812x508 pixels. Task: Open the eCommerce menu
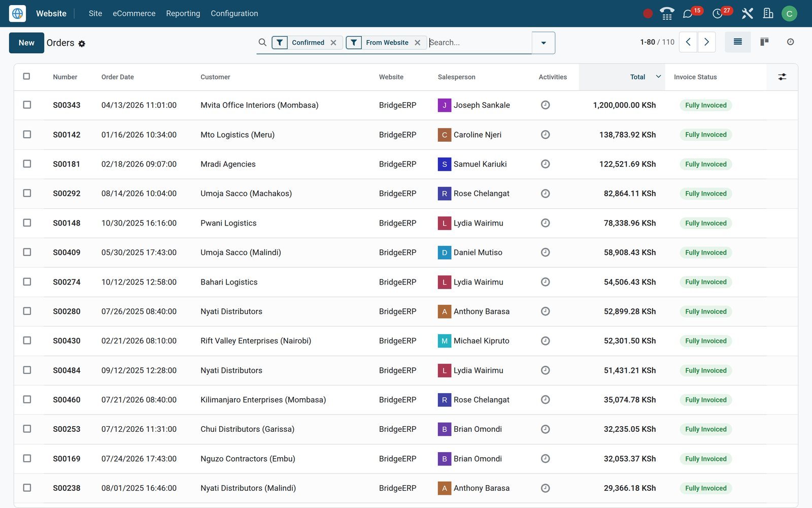[x=134, y=14]
